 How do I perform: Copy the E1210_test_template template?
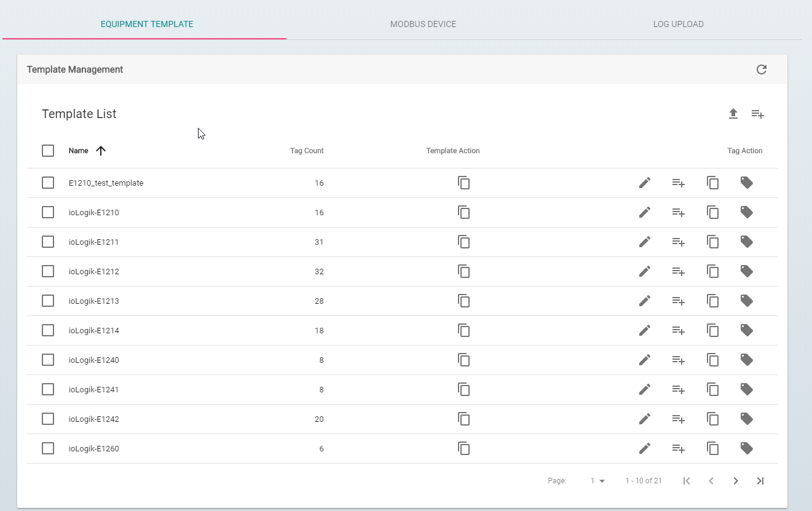pos(464,183)
